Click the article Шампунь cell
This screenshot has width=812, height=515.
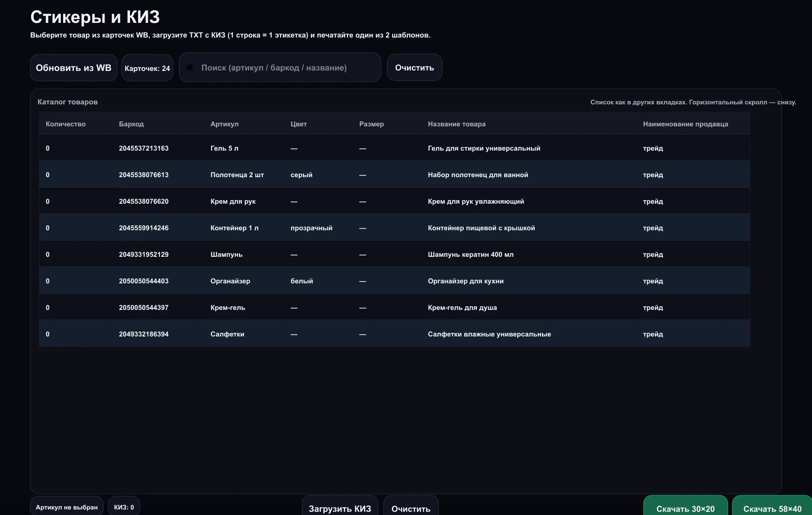click(x=227, y=255)
